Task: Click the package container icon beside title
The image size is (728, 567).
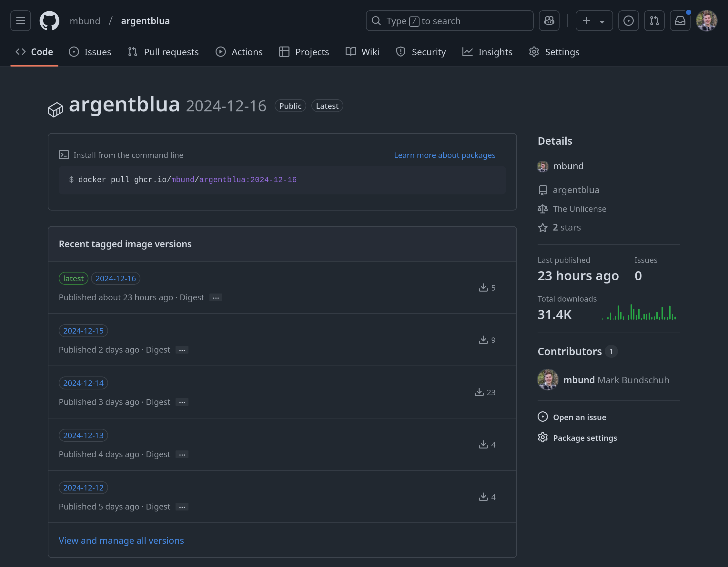Action: click(55, 109)
